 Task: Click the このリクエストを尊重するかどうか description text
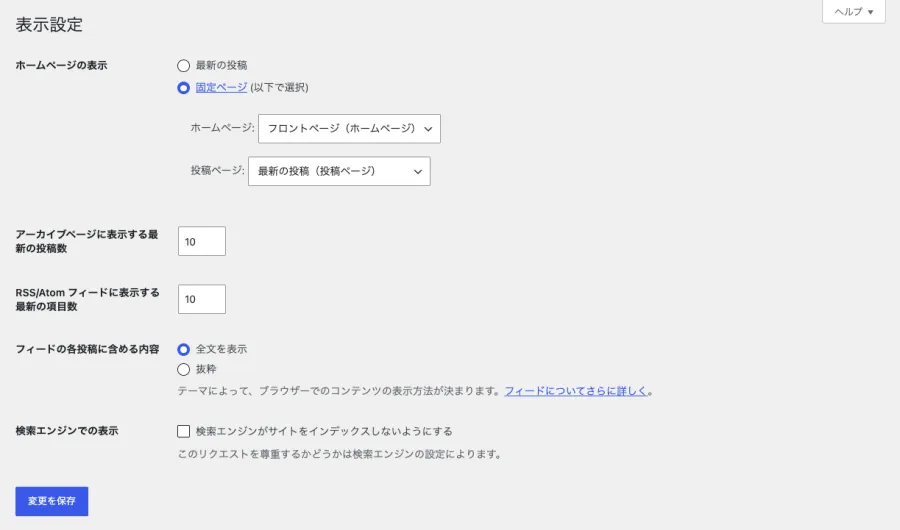point(340,454)
